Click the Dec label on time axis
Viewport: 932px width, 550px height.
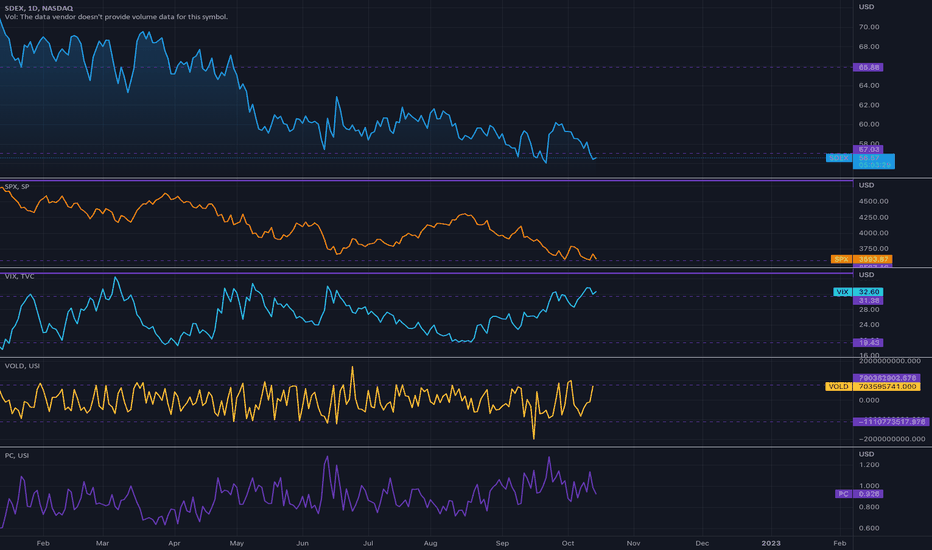click(702, 543)
